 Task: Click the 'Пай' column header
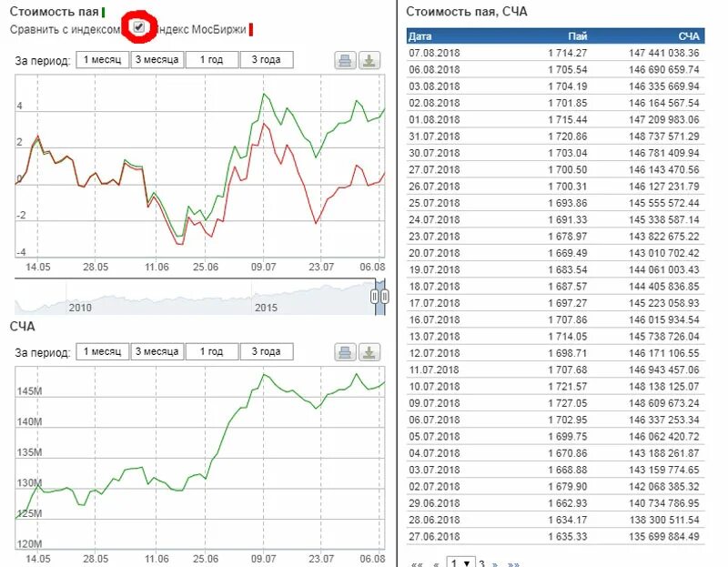coord(578,36)
